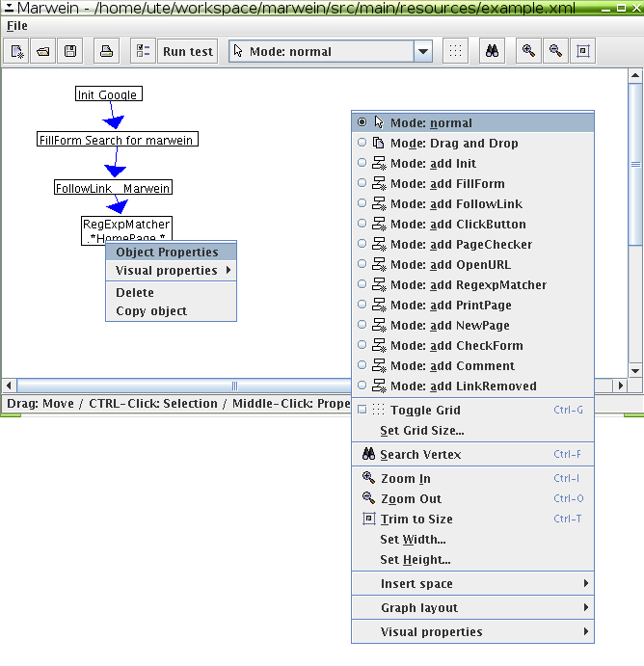Select the Mode: normal radio button
Viewport: 644px width, 666px height.
[362, 122]
